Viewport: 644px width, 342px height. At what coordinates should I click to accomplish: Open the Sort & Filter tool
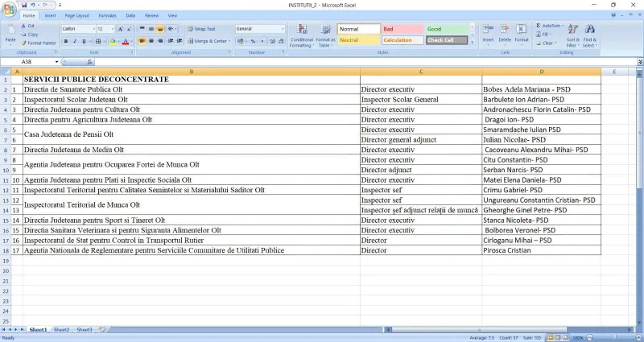click(x=572, y=35)
